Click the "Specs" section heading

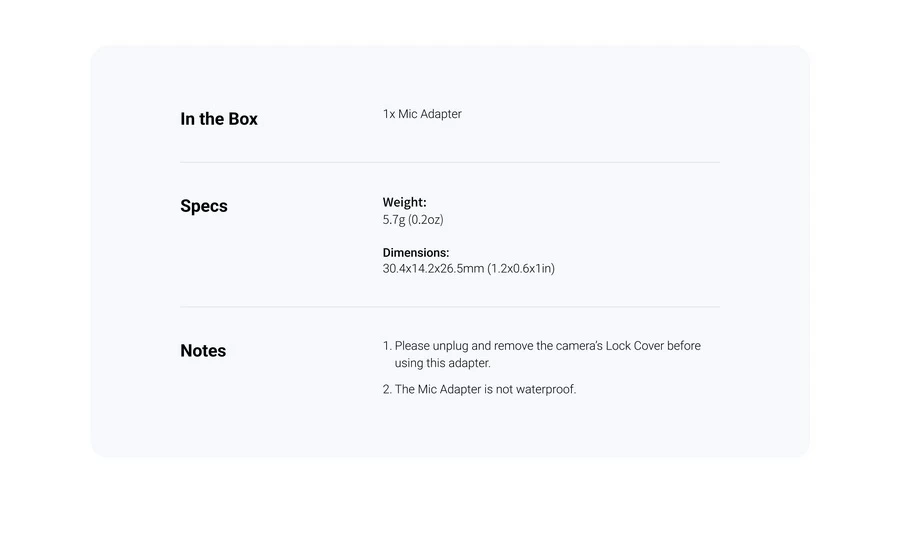click(x=204, y=206)
